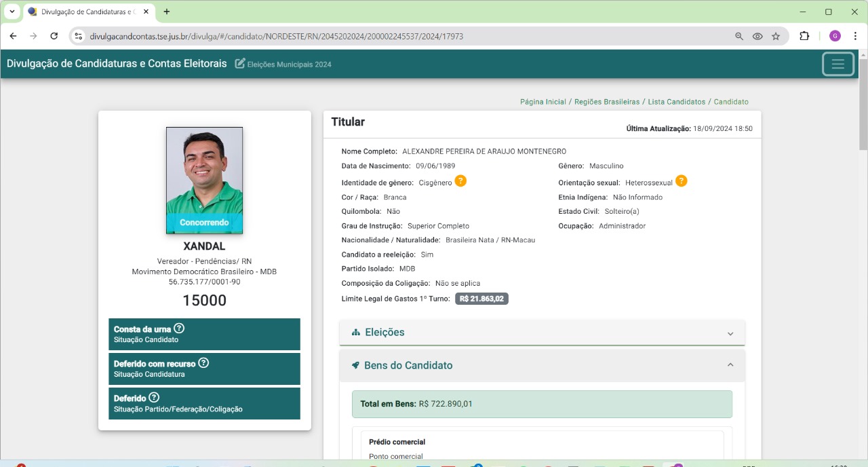Go to Página Inicial breadcrumb
This screenshot has height=467, width=868.
[543, 102]
